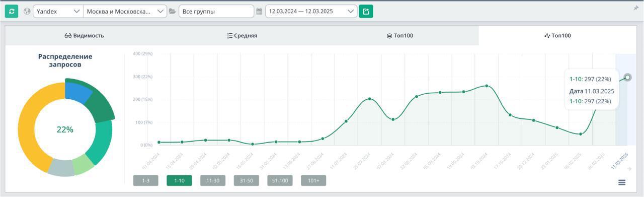Click the 22% donut center label
644x197 pixels.
point(65,129)
